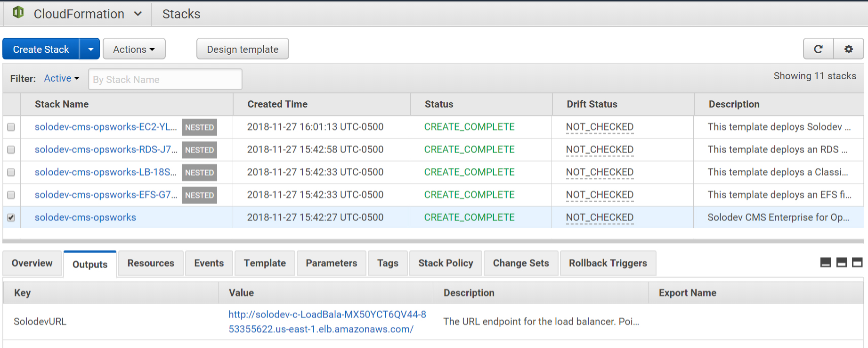Image resolution: width=868 pixels, height=348 pixels.
Task: Maximize the bottom detail pane icon
Action: tap(858, 263)
